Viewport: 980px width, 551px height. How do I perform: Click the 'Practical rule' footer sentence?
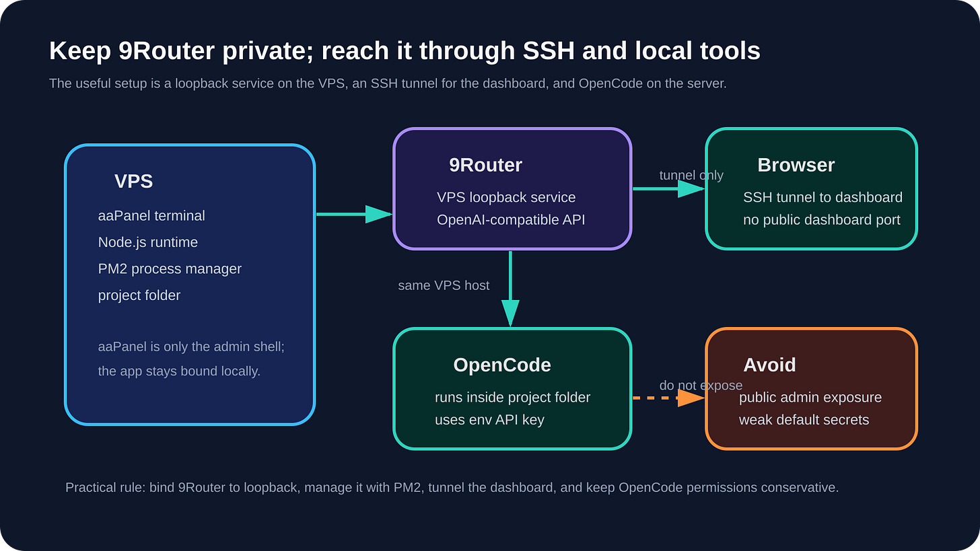pyautogui.click(x=452, y=488)
